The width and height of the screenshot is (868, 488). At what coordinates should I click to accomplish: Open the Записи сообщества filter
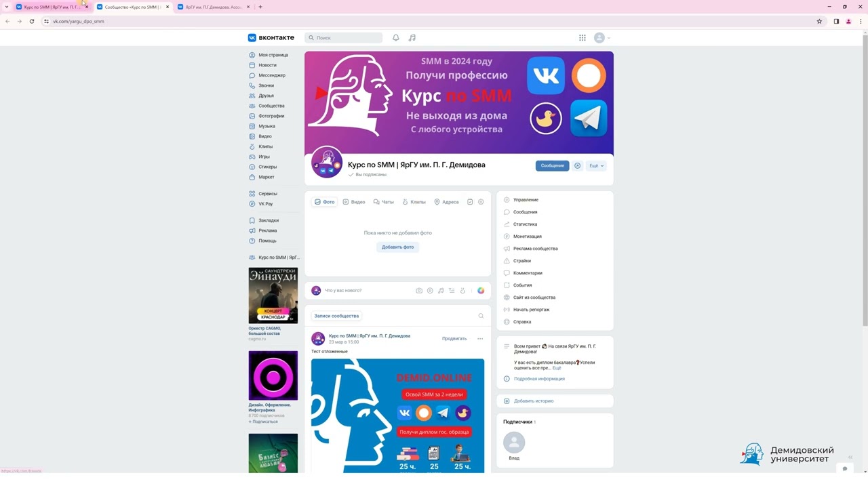coord(336,316)
